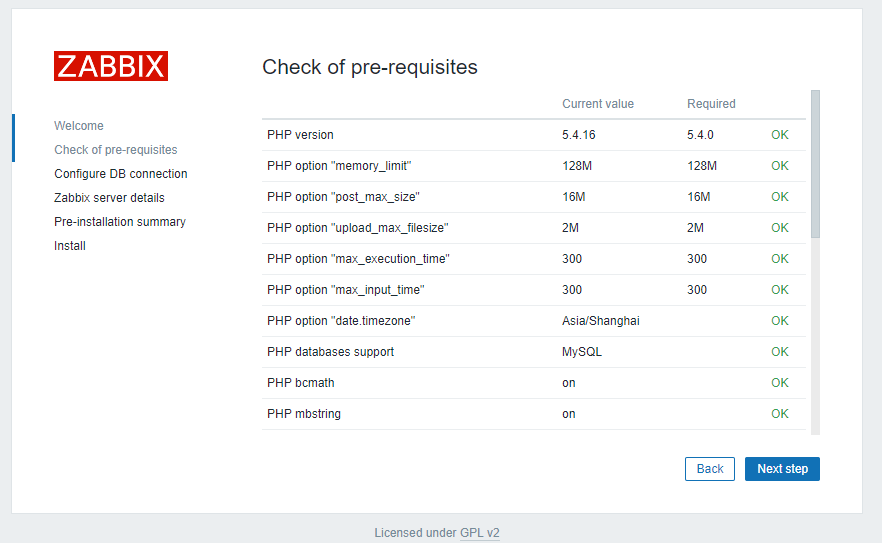Click the PHP version row label
The image size is (882, 543).
[x=300, y=135]
